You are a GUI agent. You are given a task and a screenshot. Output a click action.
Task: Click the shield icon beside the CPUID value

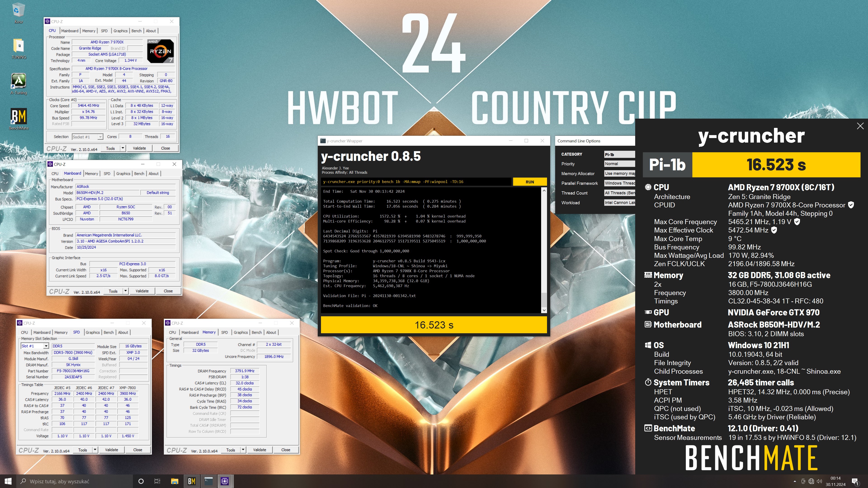click(851, 205)
